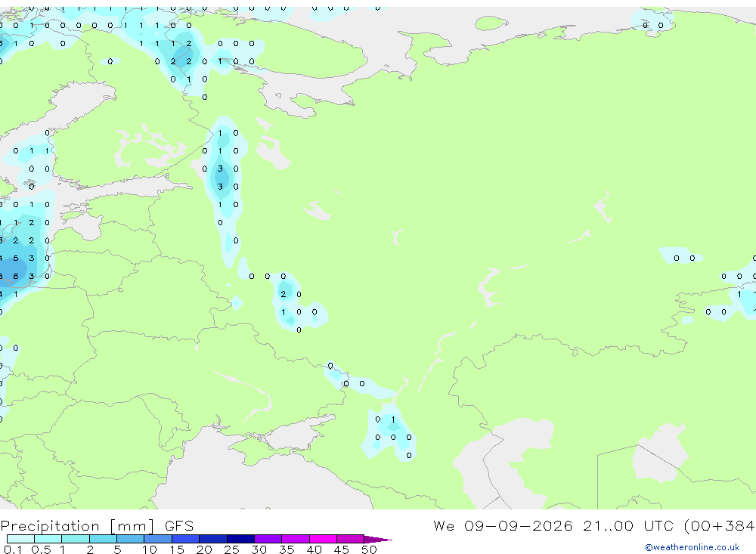
Task: Select the 35–40 mm legend color swatch
Action: pyautogui.click(x=296, y=539)
